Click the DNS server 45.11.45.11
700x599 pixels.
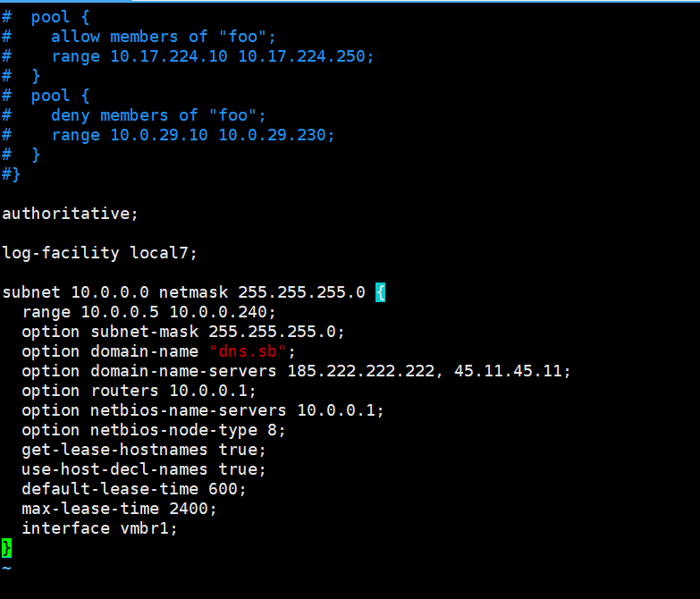coord(508,371)
